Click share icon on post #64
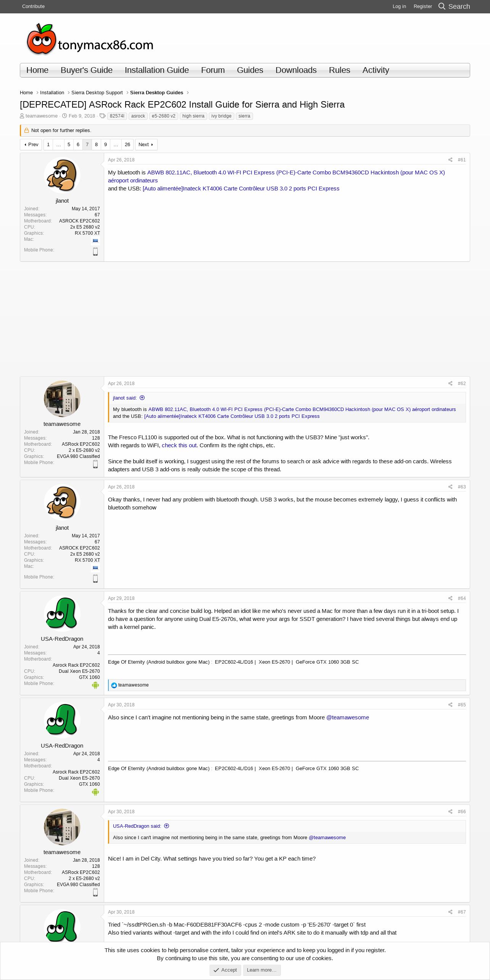This screenshot has width=490, height=980. [x=450, y=598]
